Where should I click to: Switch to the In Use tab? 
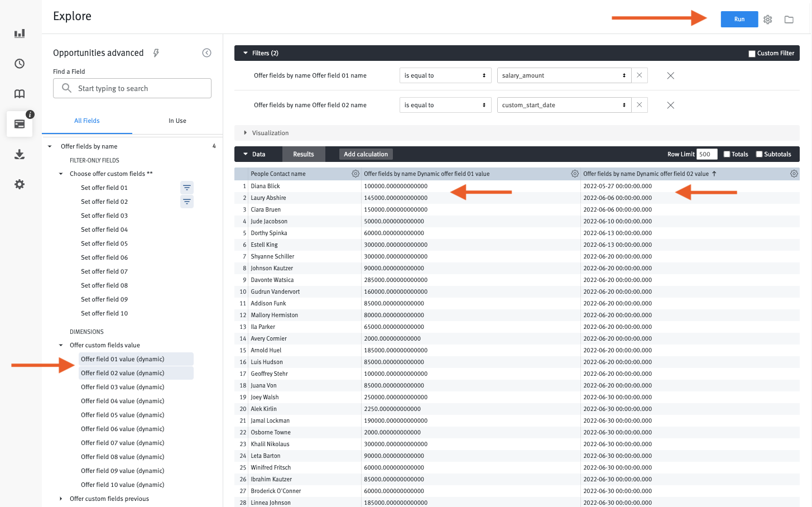tap(177, 121)
